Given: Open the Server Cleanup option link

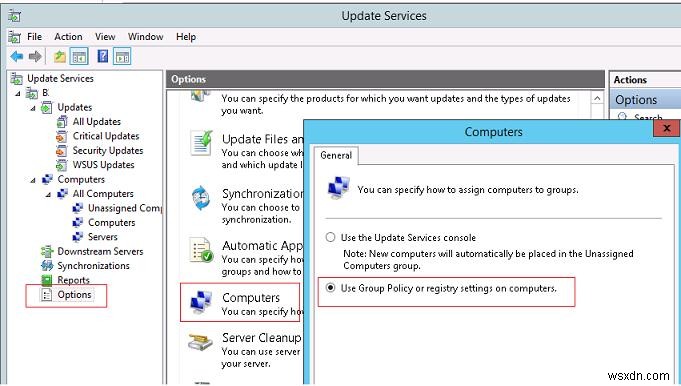Looking at the screenshot, I should point(261,338).
